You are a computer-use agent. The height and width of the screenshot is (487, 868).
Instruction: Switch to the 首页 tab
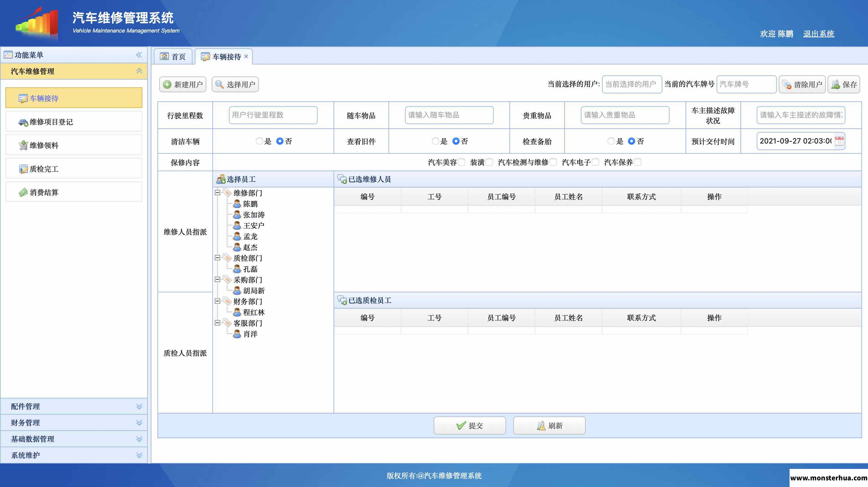(173, 56)
